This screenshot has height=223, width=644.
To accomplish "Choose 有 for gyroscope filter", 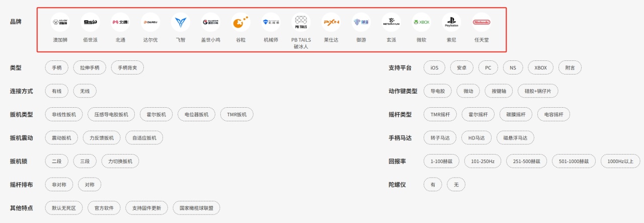I will 433,185.
